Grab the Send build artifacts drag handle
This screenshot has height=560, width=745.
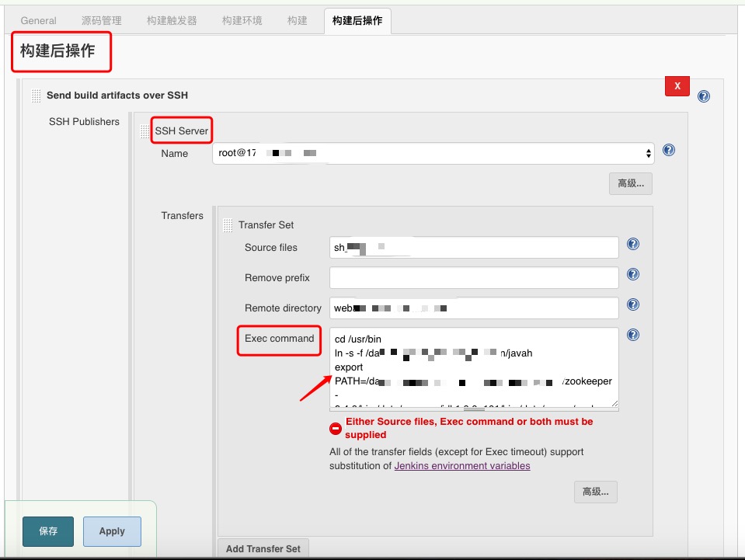coord(35,95)
